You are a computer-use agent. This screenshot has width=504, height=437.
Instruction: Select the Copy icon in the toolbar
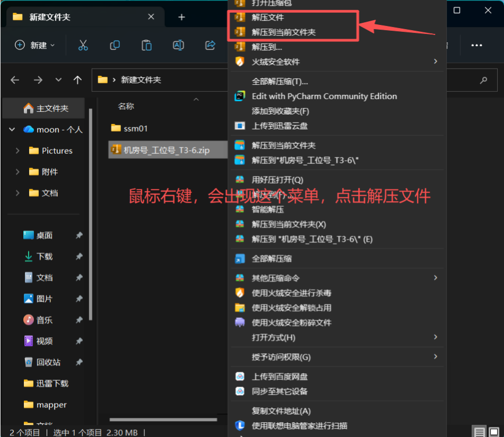pos(115,45)
